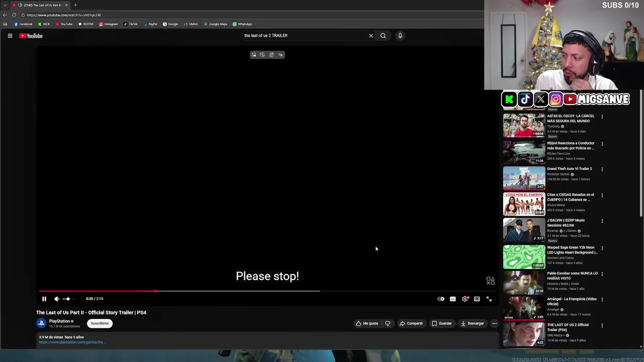Start voice search with the microphone
The image size is (644, 362).
(400, 36)
